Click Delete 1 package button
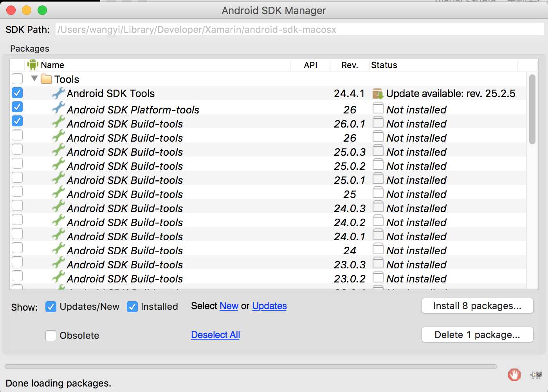This screenshot has height=392, width=548. [478, 334]
